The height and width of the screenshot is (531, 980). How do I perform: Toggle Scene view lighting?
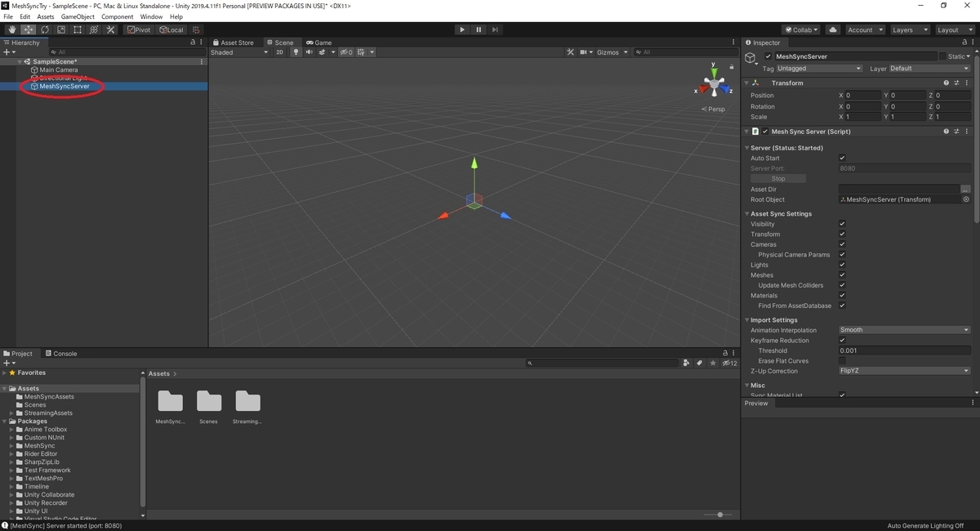(294, 51)
